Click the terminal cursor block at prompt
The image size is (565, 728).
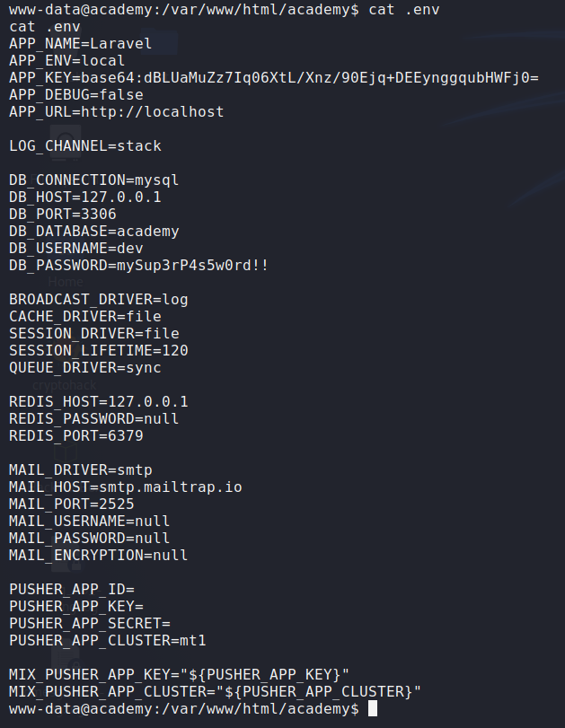coord(373,709)
